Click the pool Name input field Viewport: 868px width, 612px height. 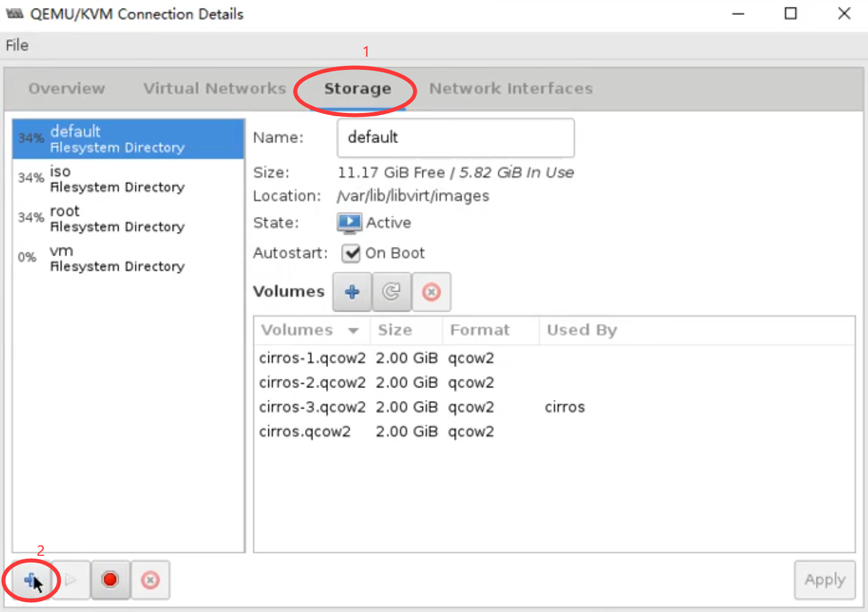[x=455, y=138]
